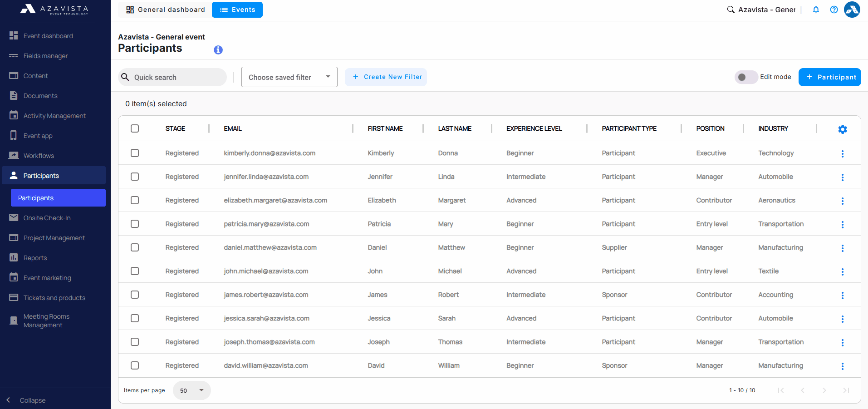Click the Azavista logo in the sidebar
This screenshot has height=409, width=868.
[54, 10]
